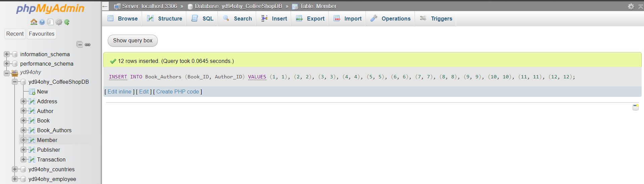Open the Favourites tables button

click(42, 34)
